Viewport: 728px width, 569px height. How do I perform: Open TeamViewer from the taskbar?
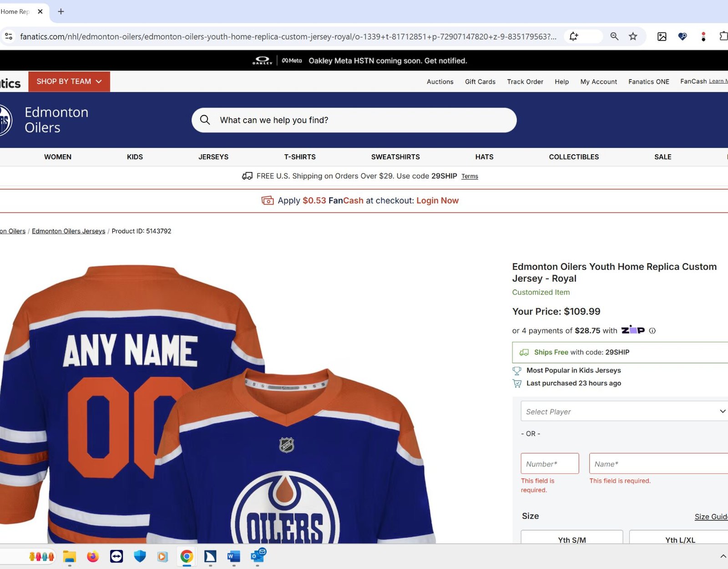(116, 556)
